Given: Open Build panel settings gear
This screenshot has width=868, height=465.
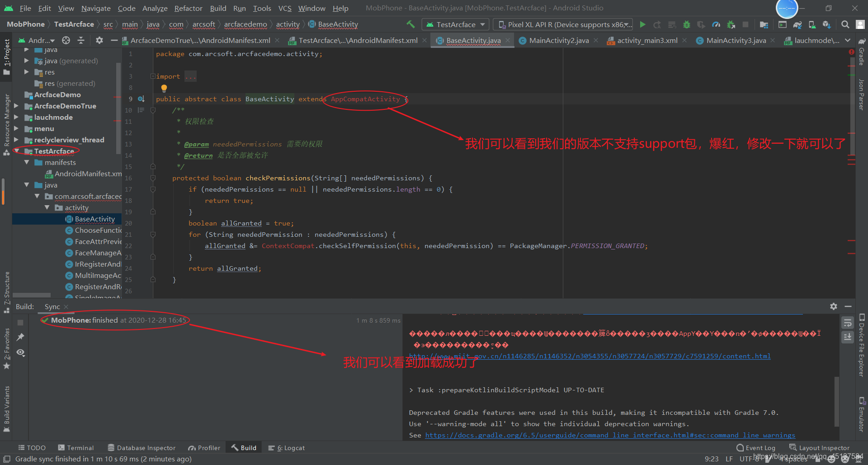Looking at the screenshot, I should (x=834, y=306).
